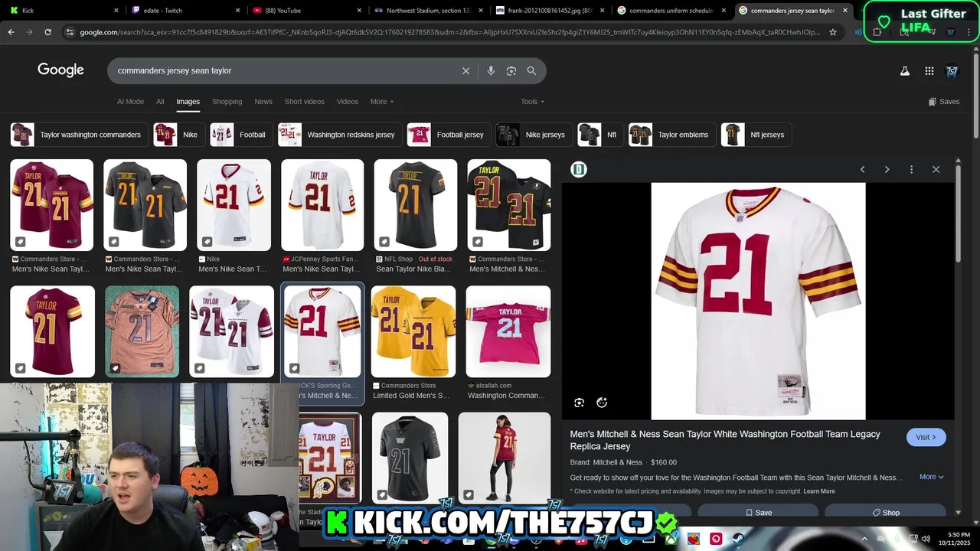Open the NFL Shop out-of-stock black jersey thumbnail
The height and width of the screenshot is (551, 980).
pyautogui.click(x=415, y=205)
